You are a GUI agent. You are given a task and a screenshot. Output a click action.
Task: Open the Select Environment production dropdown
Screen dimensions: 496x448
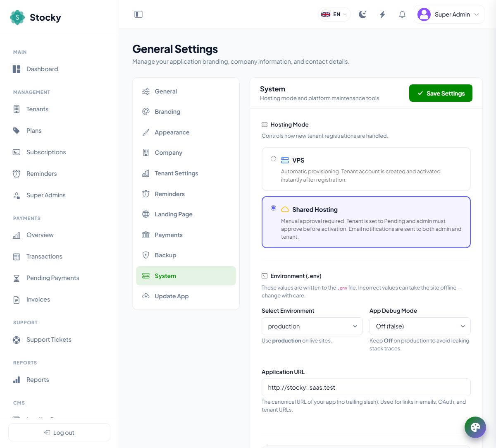point(312,326)
